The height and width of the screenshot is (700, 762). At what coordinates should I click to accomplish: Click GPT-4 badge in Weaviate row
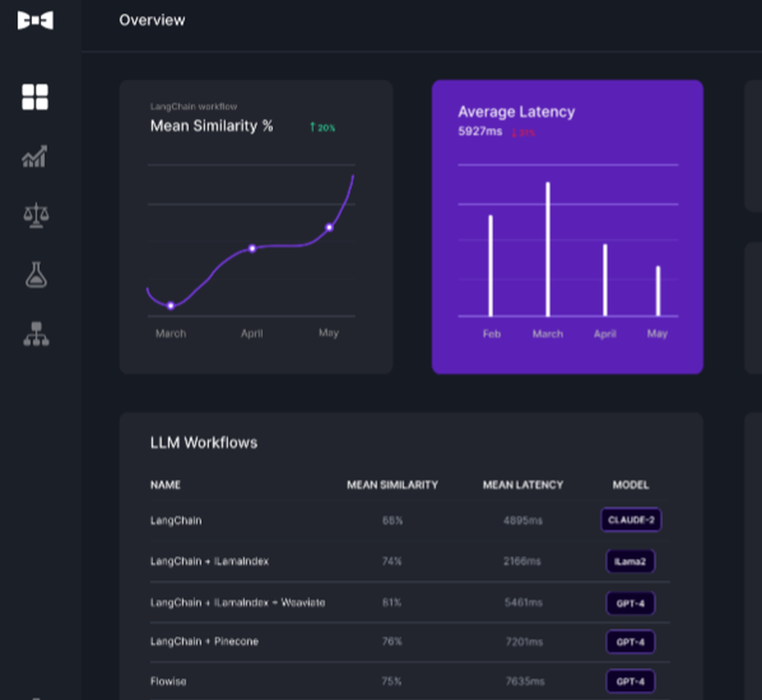click(630, 603)
